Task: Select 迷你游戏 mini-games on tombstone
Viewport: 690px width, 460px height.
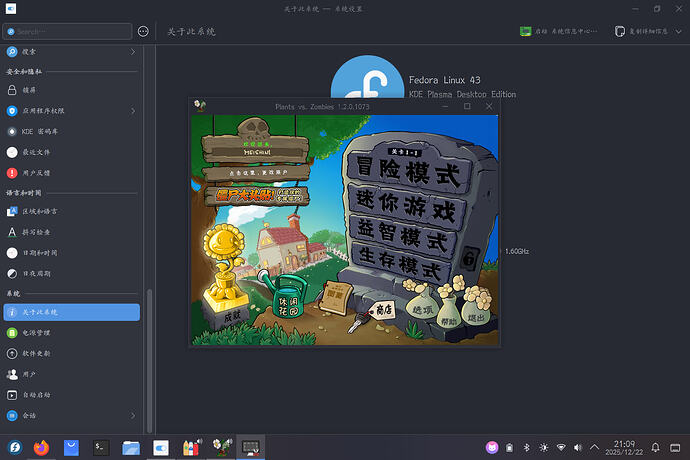Action: pyautogui.click(x=405, y=210)
